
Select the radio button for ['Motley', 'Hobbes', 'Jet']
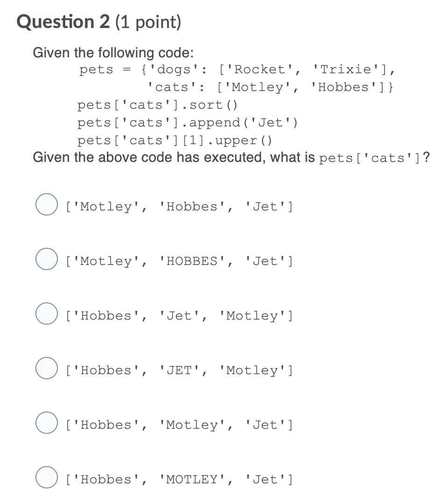[x=46, y=204]
